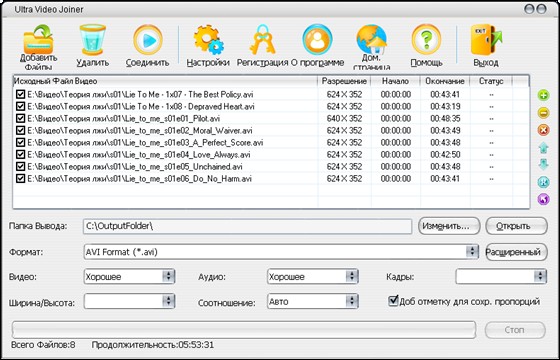Click the Изменить... button

(x=449, y=226)
